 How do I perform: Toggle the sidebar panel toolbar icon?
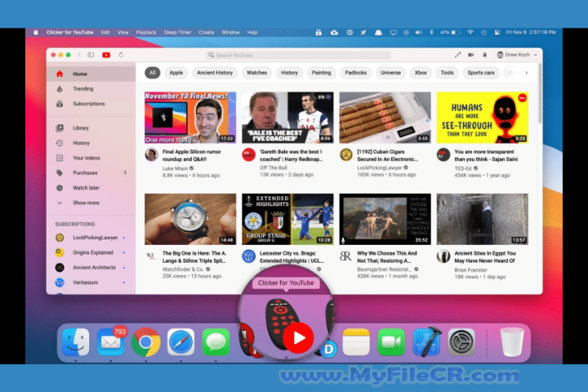pyautogui.click(x=91, y=55)
